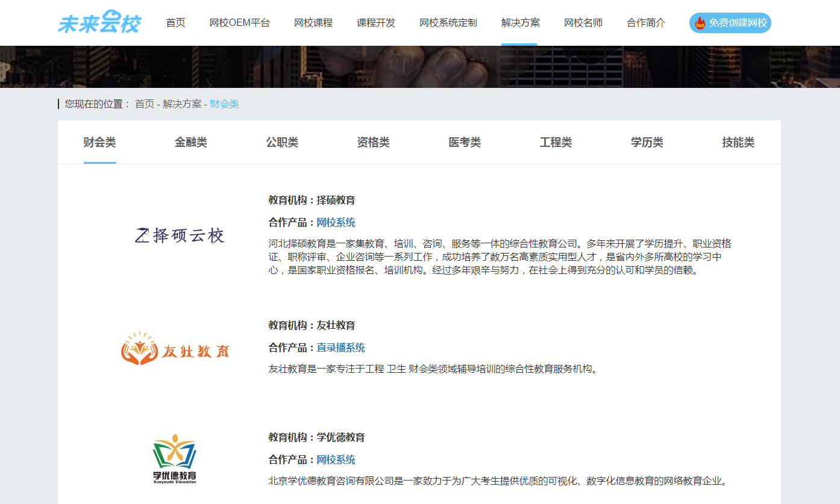
Task: Open 直录播系统 link under 友壮教育
Action: 341,348
